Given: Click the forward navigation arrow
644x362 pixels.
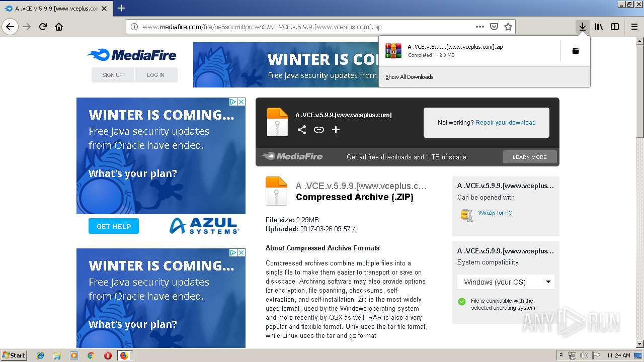Looking at the screenshot, I should click(27, 27).
